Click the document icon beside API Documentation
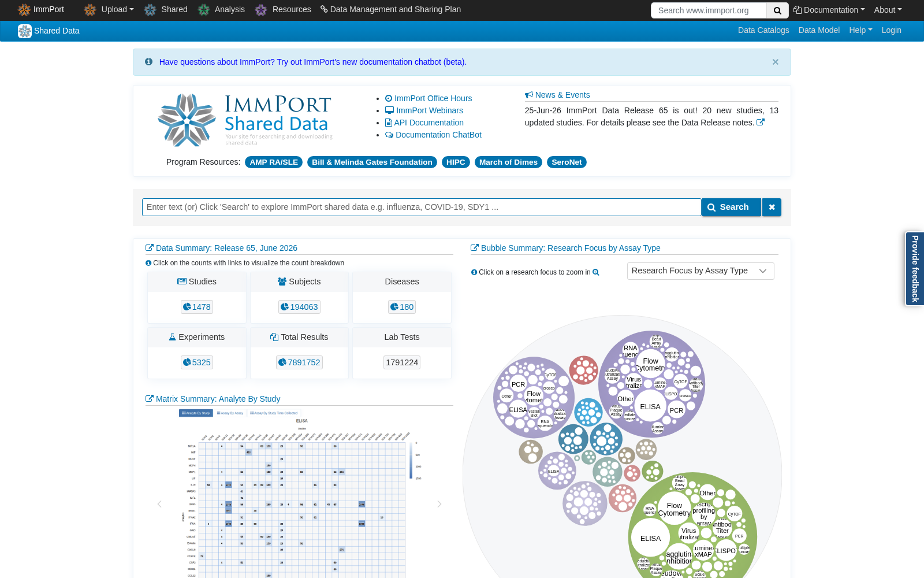Screen dimensions: 924x578 [x=389, y=123]
